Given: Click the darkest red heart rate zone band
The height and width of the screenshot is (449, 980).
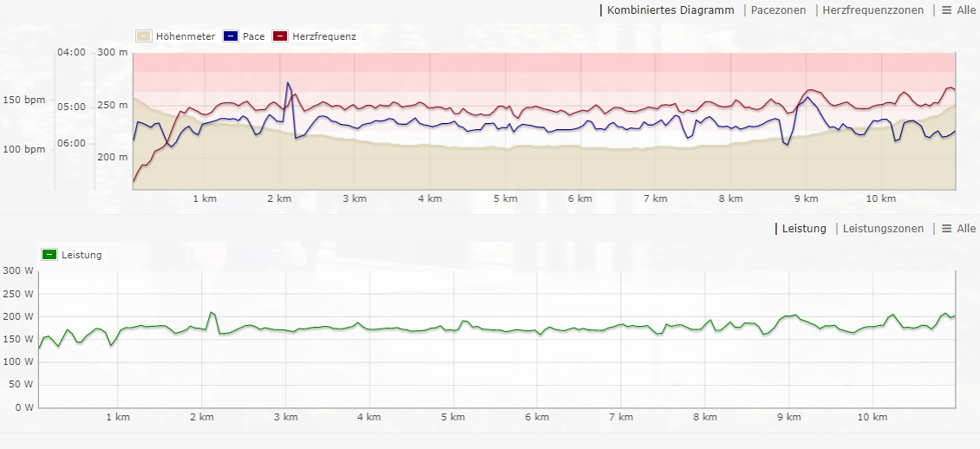Looking at the screenshot, I should 544,62.
